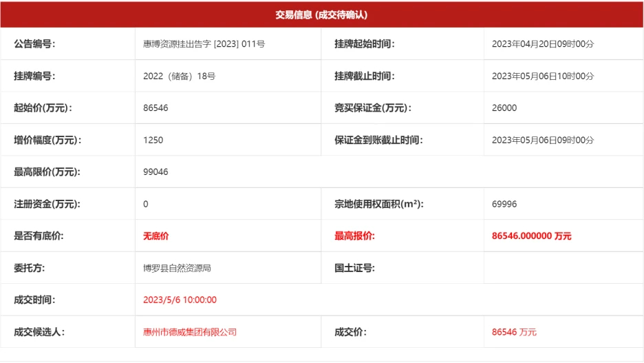Click the 公告编号 label cell

tap(34, 44)
